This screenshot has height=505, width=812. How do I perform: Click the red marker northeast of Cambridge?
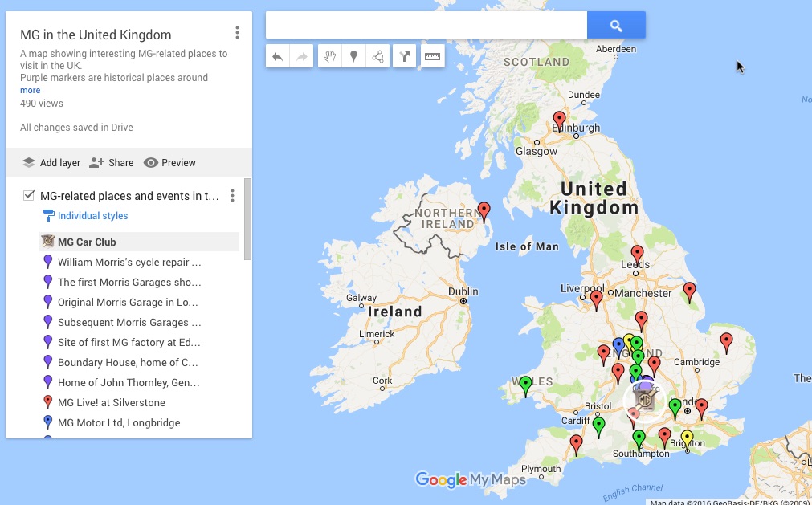tap(727, 343)
